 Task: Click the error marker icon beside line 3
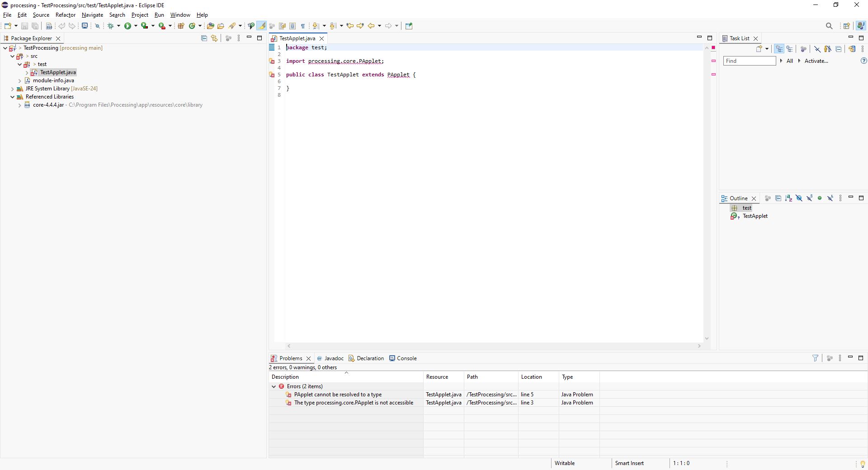tap(272, 61)
